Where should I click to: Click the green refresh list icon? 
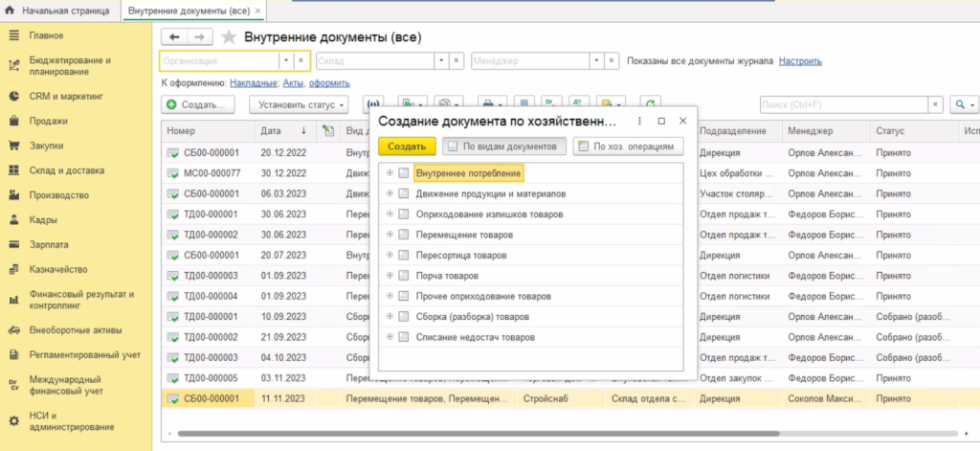point(651,103)
